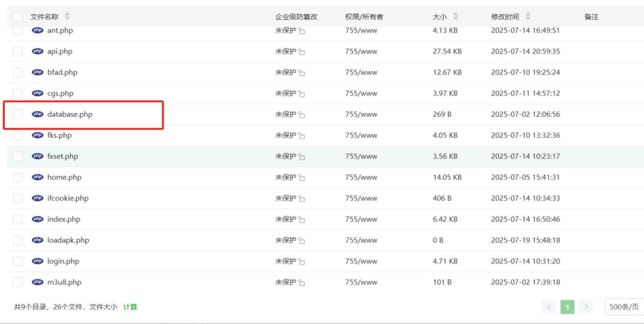The height and width of the screenshot is (324, 644).
Task: Sort by file name column arrows
Action: click(67, 17)
